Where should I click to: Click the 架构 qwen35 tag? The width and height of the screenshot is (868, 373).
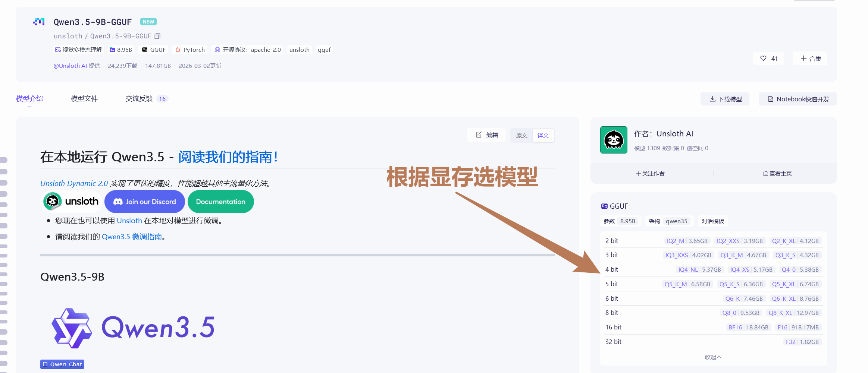point(670,221)
